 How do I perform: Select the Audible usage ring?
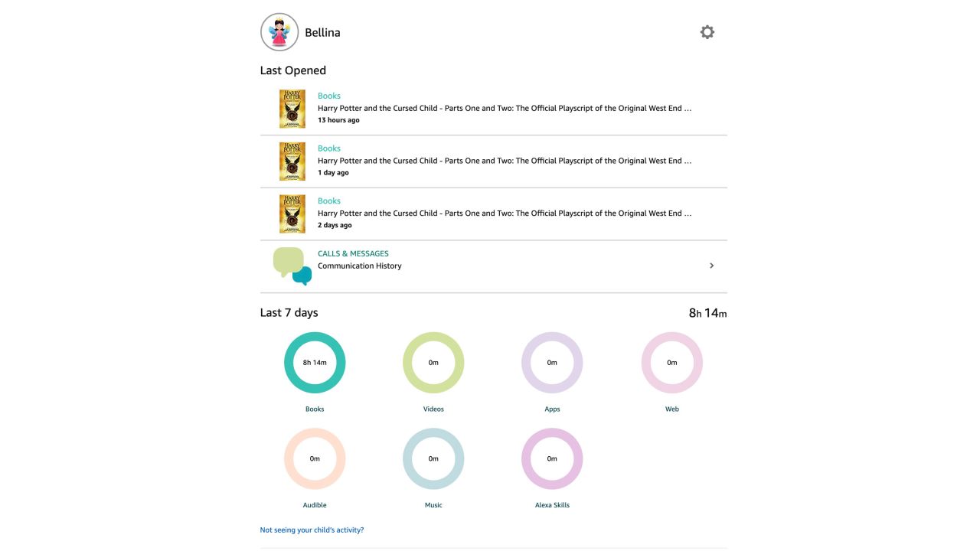[315, 459]
